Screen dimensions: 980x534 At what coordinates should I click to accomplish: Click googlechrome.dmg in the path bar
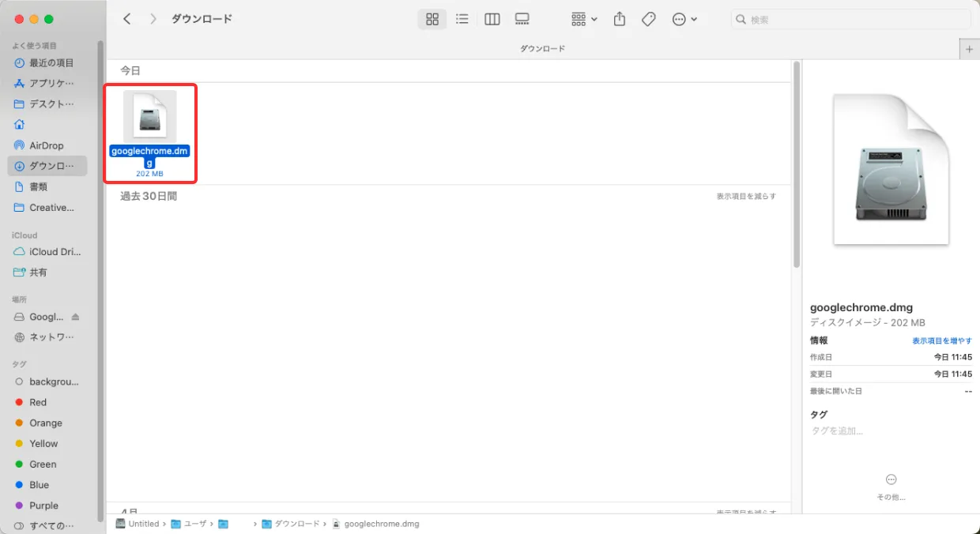point(375,524)
